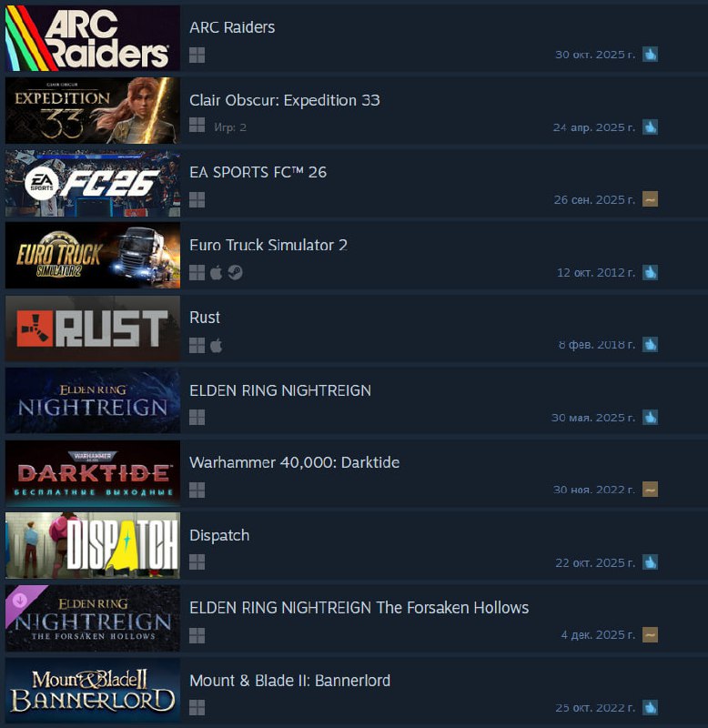Image resolution: width=708 pixels, height=728 pixels.
Task: Click the mixed review icon for EA SPORTS FC 26
Action: (x=650, y=199)
